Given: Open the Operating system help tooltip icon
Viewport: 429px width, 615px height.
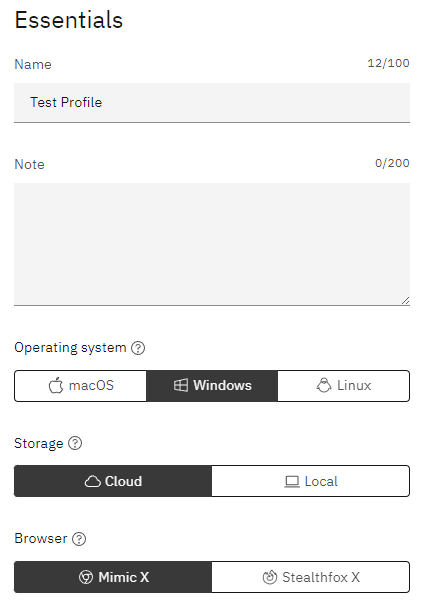Looking at the screenshot, I should 138,348.
